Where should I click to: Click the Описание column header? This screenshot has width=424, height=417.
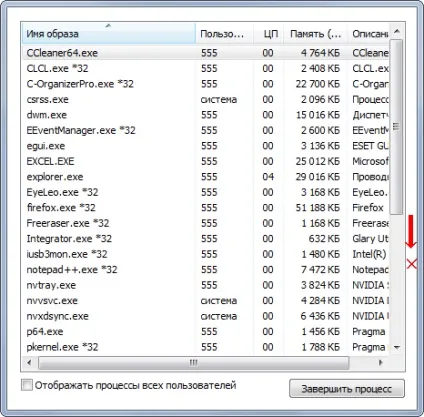368,34
